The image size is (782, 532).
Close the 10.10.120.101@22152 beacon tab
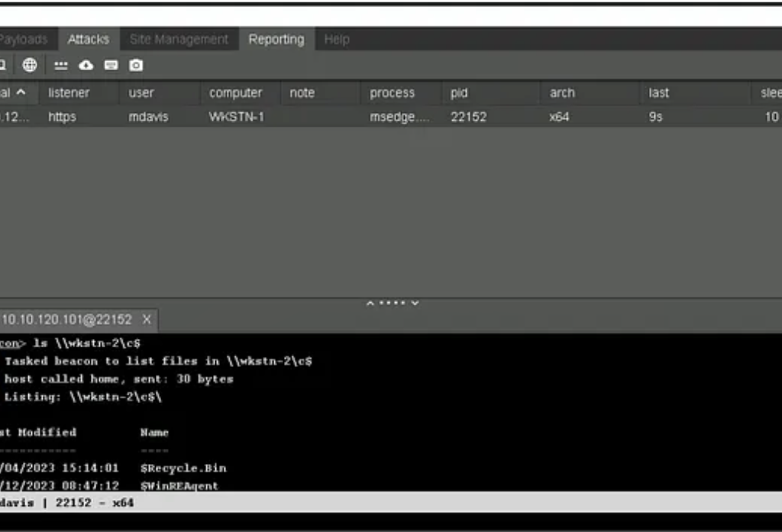coord(147,319)
